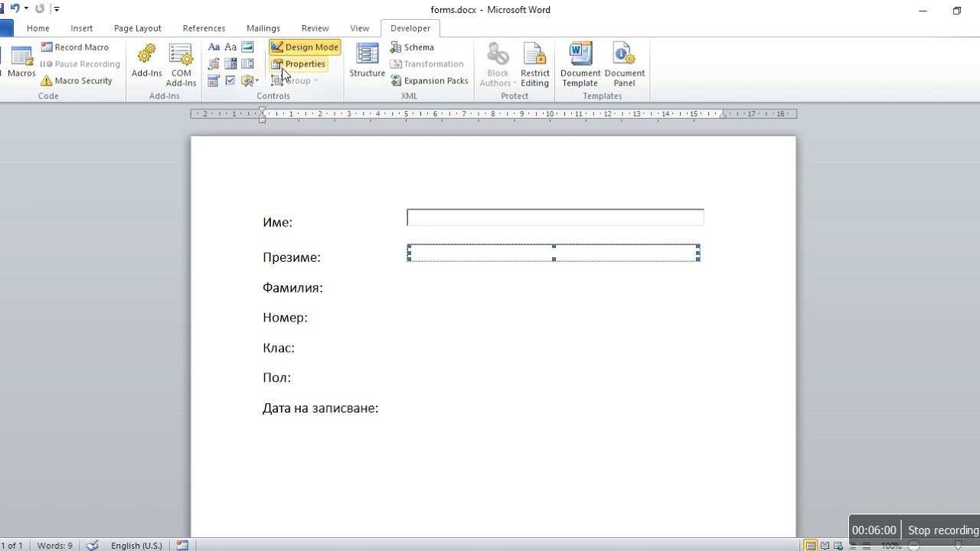Image resolution: width=980 pixels, height=551 pixels.
Task: Insert a Drop-Down List content control
Action: tap(247, 64)
